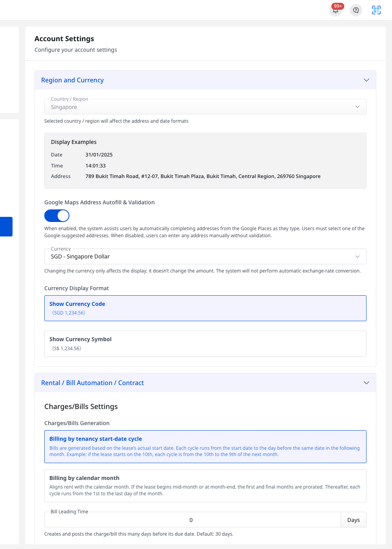Choose Billing by tenancy start-date cycle
Viewport: 392px width, 549px height.
pos(205,447)
